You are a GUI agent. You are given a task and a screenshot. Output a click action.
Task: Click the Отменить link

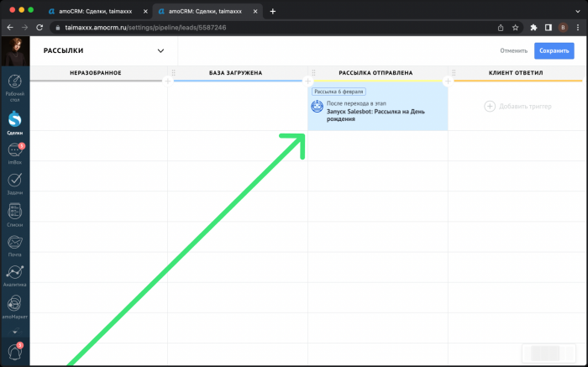coord(512,51)
